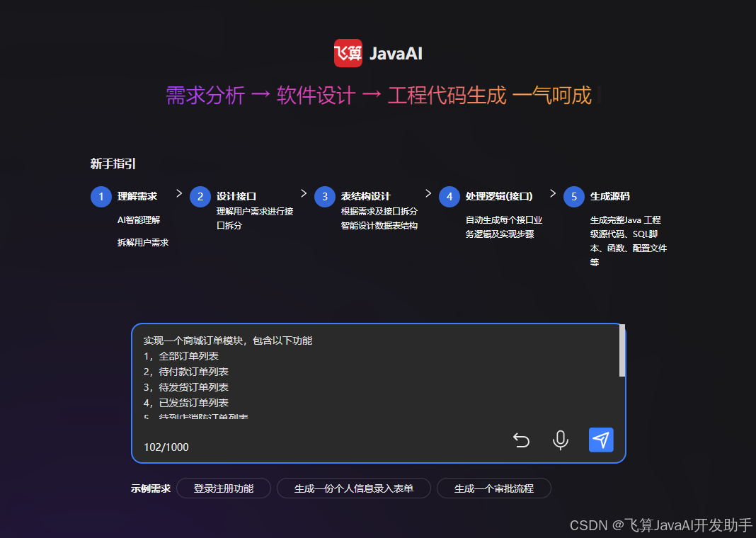The height and width of the screenshot is (538, 756).
Task: Click step 4 circle for 处理逻辑(接口)
Action: click(x=449, y=197)
